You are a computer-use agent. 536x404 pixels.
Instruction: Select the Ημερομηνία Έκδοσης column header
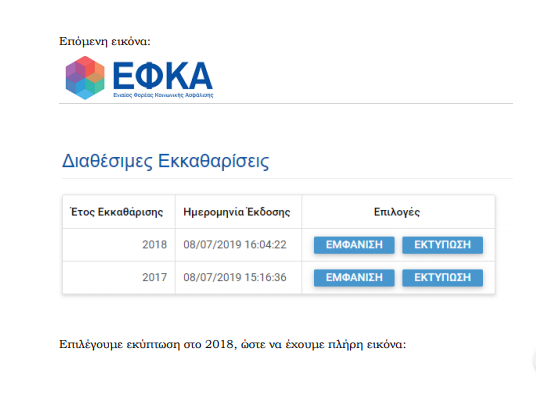(x=237, y=212)
